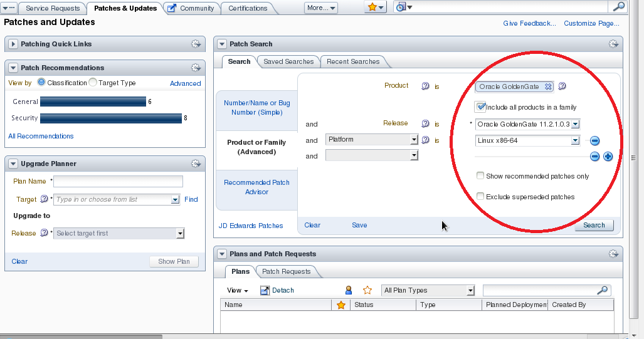Click the help icon next to Product
Screen dimensions: 644x339
[x=425, y=86]
